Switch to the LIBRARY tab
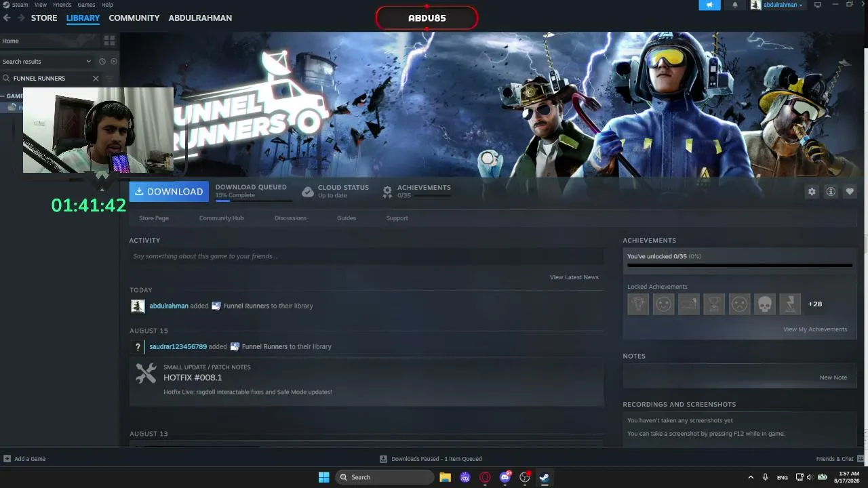868x488 pixels. point(83,18)
